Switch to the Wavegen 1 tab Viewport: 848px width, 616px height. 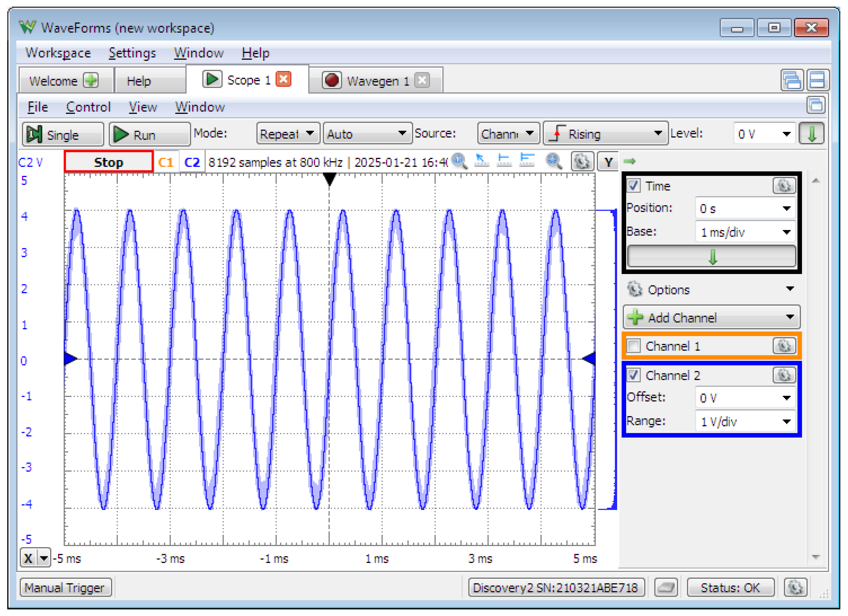click(x=376, y=80)
